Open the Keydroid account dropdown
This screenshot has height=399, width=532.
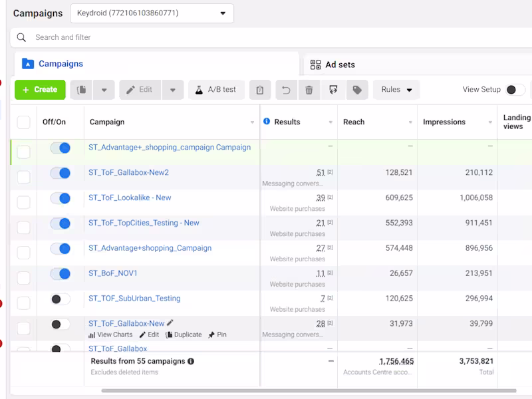click(152, 13)
